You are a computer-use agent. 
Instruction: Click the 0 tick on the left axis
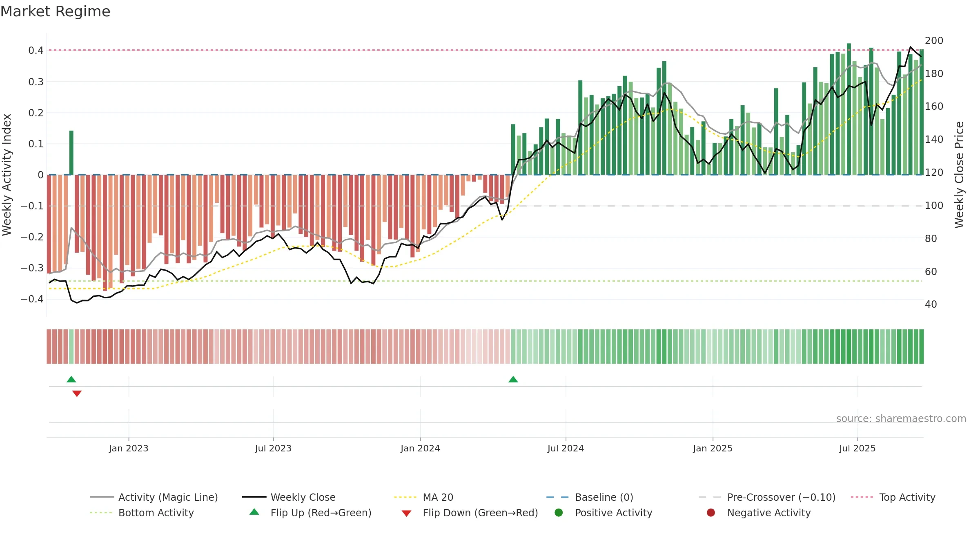point(40,175)
